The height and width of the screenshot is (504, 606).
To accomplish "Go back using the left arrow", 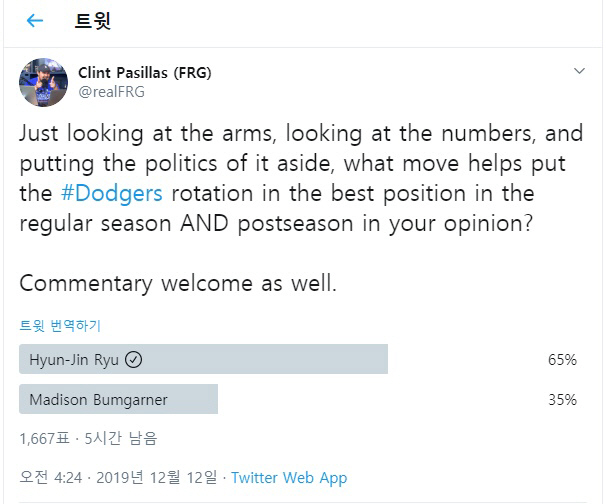I will pyautogui.click(x=35, y=21).
